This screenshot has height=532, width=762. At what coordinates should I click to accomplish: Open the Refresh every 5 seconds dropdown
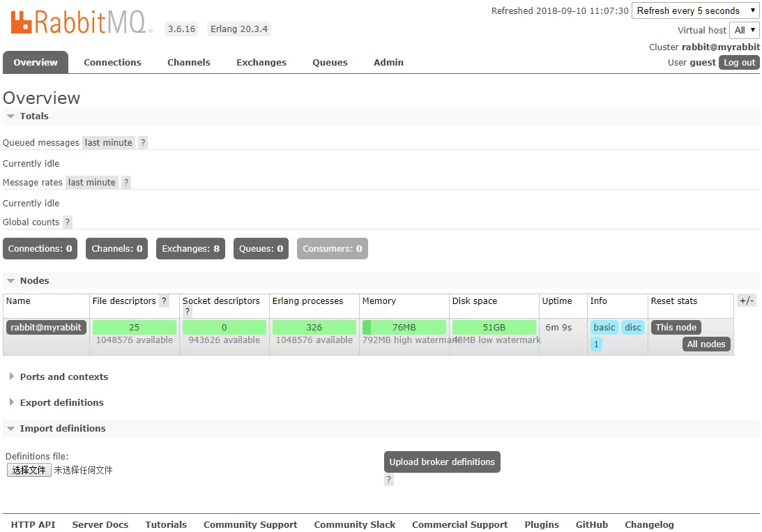(x=696, y=10)
